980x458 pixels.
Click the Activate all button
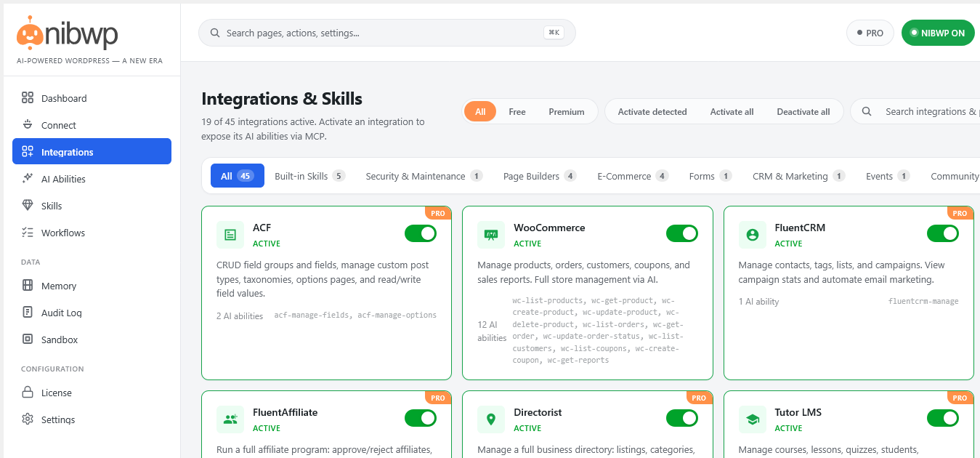[732, 111]
